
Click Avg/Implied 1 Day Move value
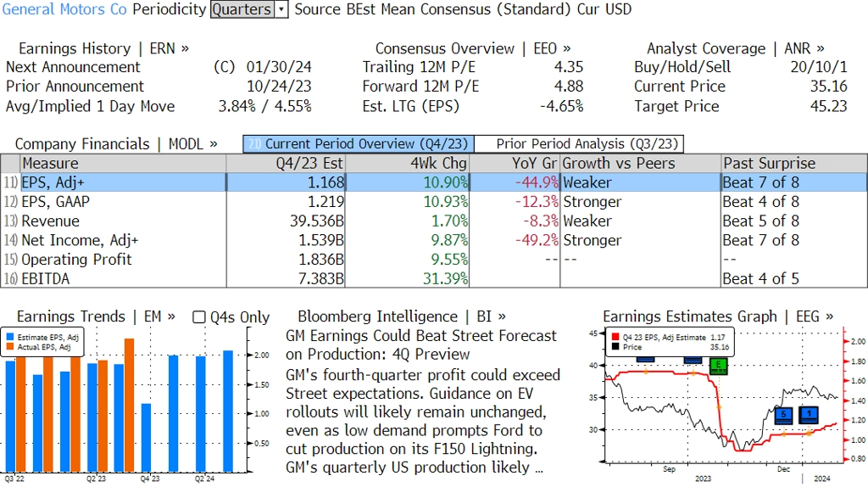264,106
